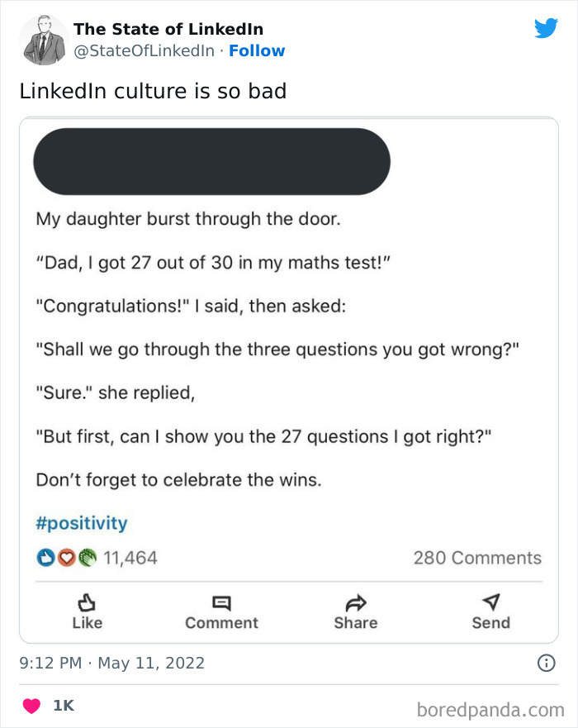Viewport: 578px width, 728px height.
Task: Toggle the heart like showing 1K
Action: point(31,705)
